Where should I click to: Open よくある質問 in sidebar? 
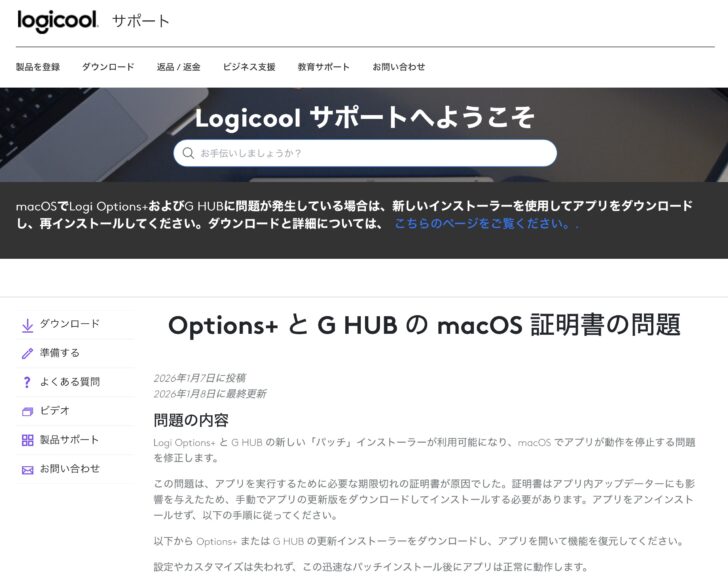70,382
